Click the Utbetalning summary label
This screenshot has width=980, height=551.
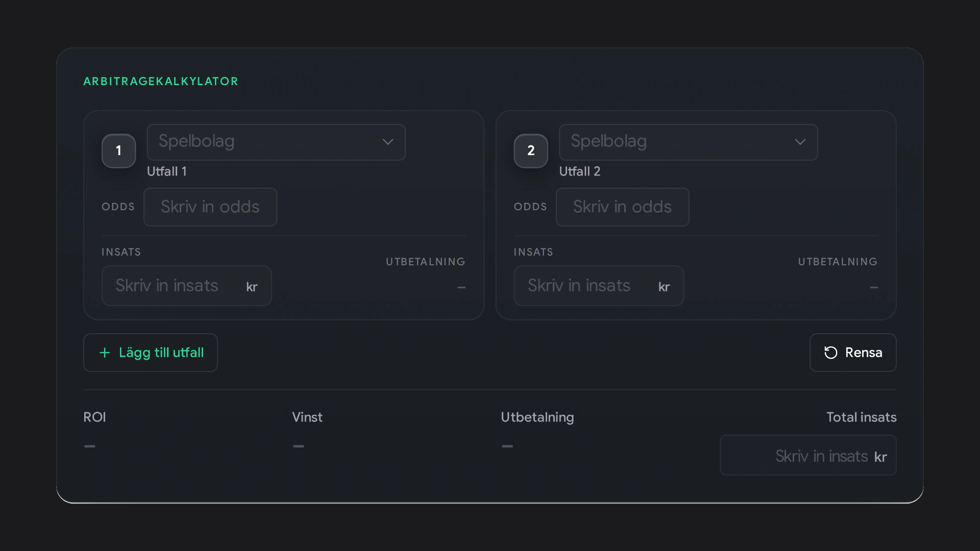tap(537, 417)
